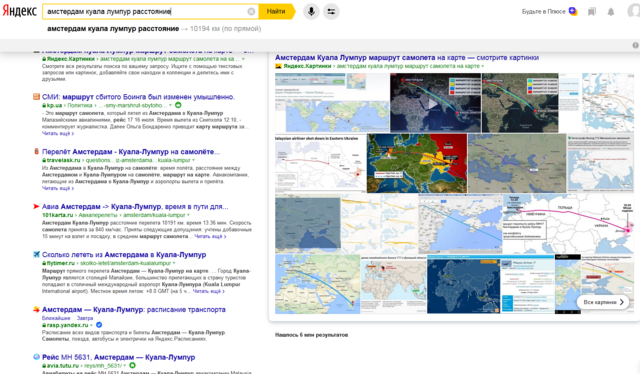Open Перелёт Амстердам - Куала-Лумпур на самолёте result
This screenshot has height=374, width=640.
click(x=131, y=151)
